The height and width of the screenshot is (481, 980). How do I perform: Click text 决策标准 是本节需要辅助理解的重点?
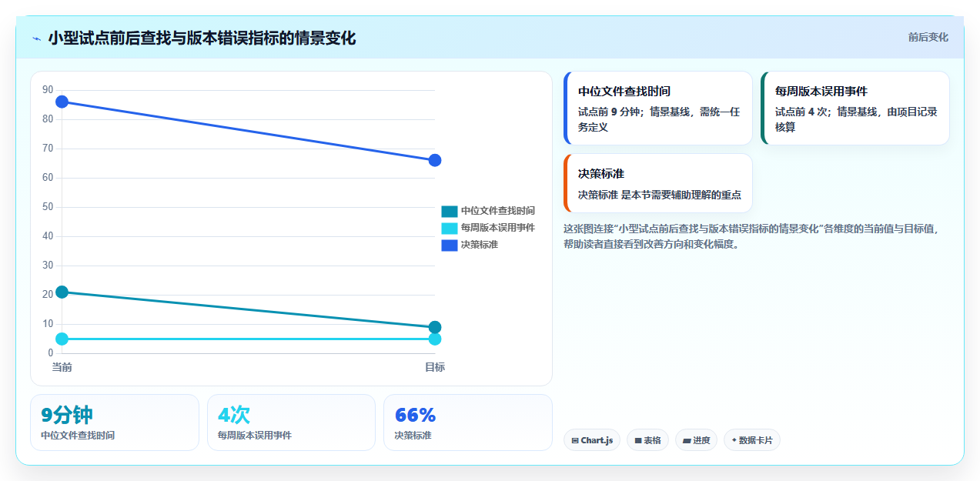pyautogui.click(x=660, y=195)
